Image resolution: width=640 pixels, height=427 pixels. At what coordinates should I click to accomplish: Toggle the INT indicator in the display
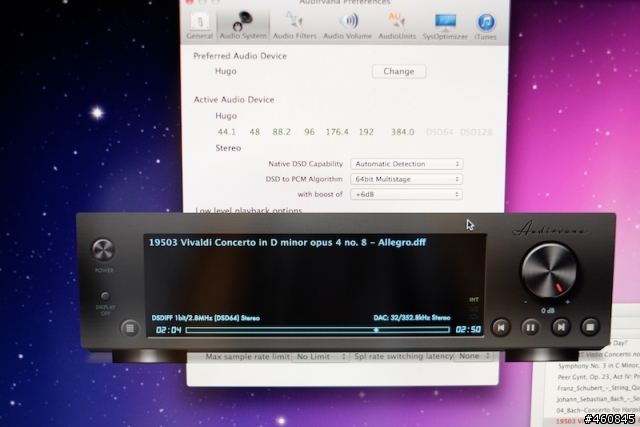click(474, 300)
